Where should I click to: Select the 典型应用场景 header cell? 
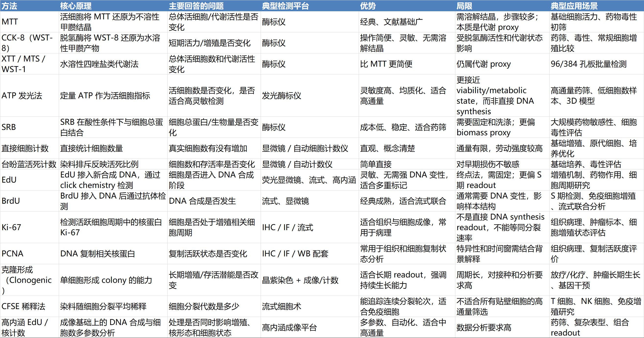tap(574, 6)
